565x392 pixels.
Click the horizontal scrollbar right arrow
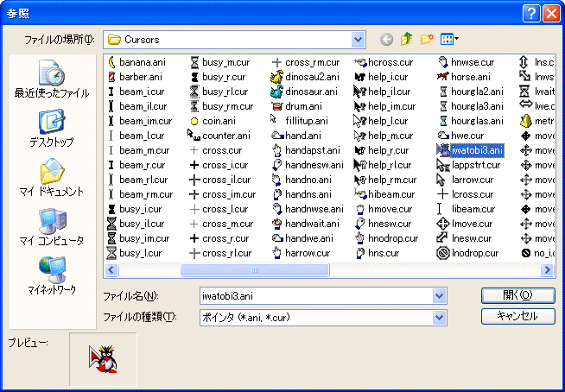pyautogui.click(x=546, y=270)
